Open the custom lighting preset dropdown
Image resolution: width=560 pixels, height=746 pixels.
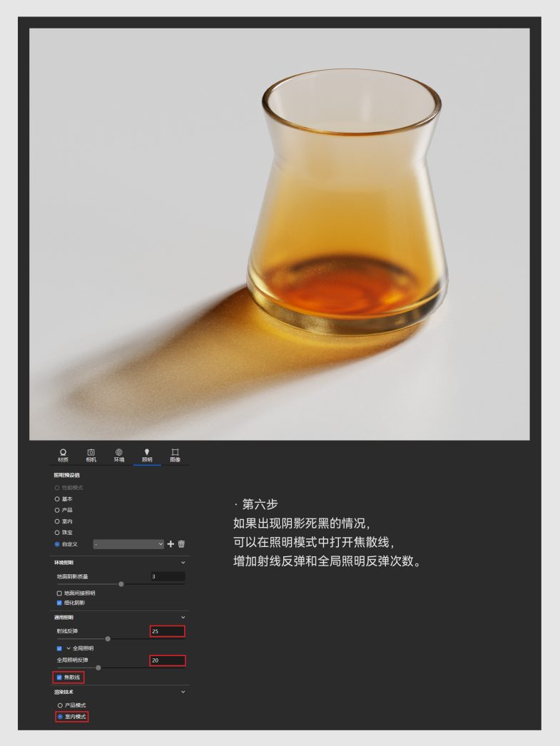coord(128,544)
